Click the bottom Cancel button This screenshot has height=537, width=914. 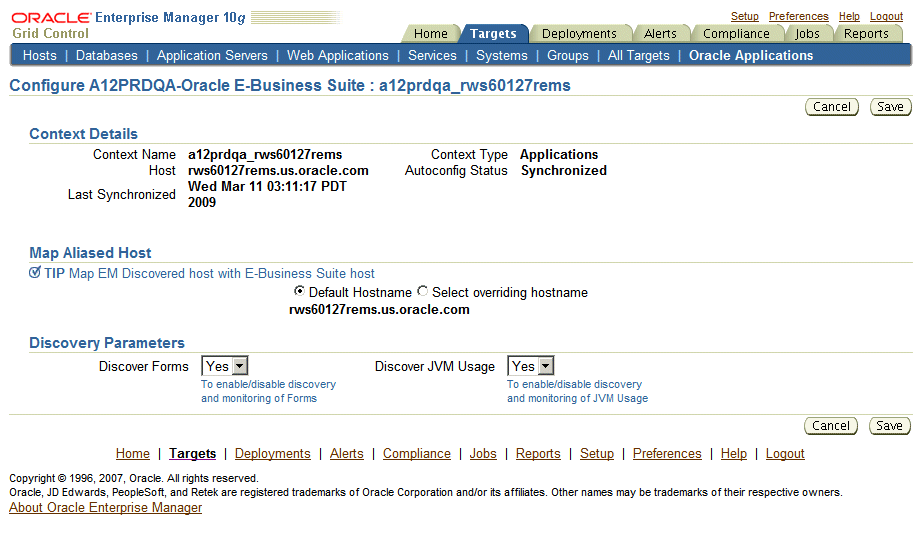pos(831,426)
